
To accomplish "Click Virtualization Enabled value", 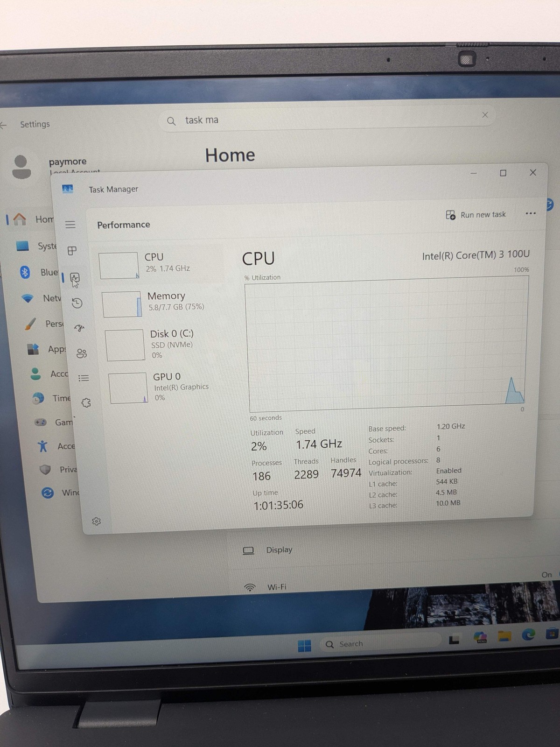I will pyautogui.click(x=448, y=471).
